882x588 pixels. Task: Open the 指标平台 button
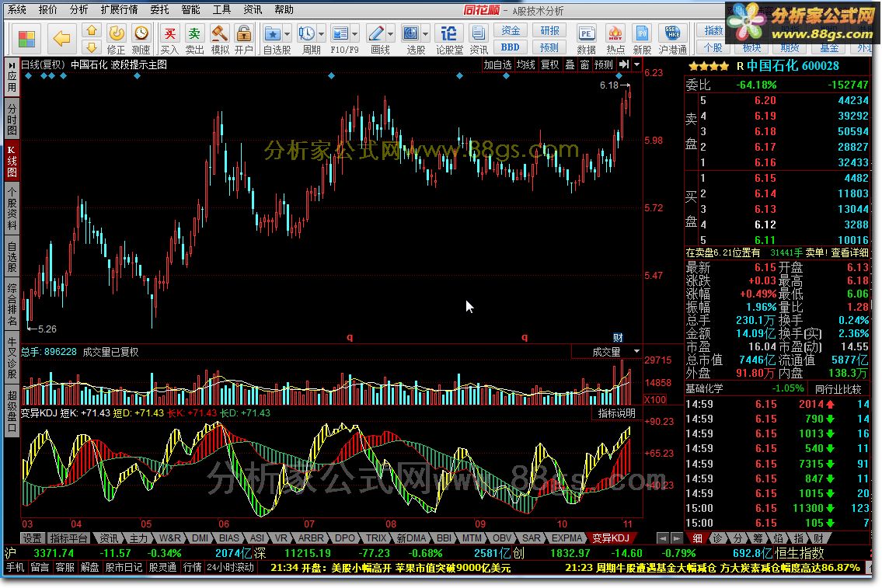click(x=68, y=538)
